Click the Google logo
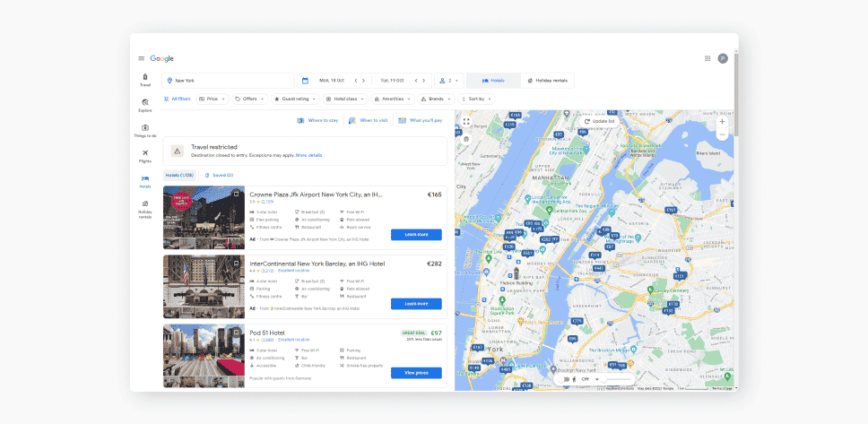This screenshot has height=424, width=868. [x=162, y=58]
